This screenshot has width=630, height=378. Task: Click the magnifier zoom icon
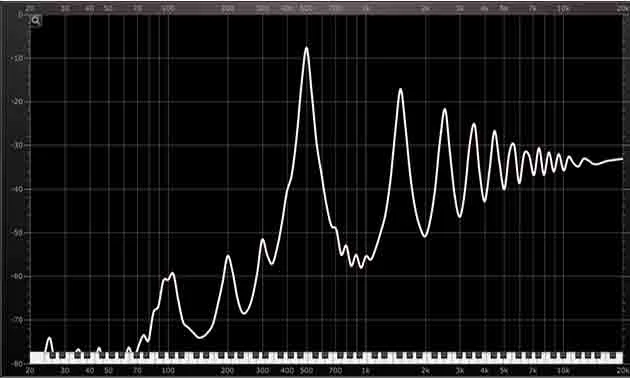(36, 21)
